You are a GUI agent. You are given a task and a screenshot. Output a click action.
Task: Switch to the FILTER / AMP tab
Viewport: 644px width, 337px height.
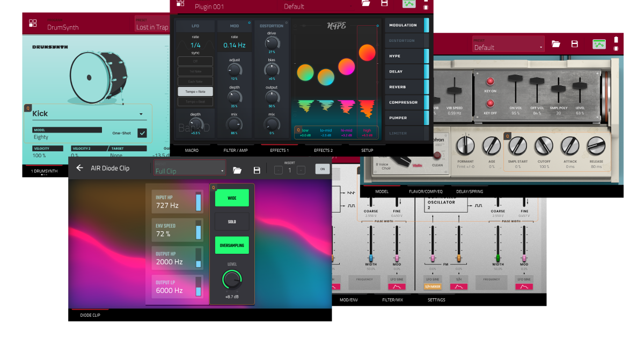(x=236, y=150)
